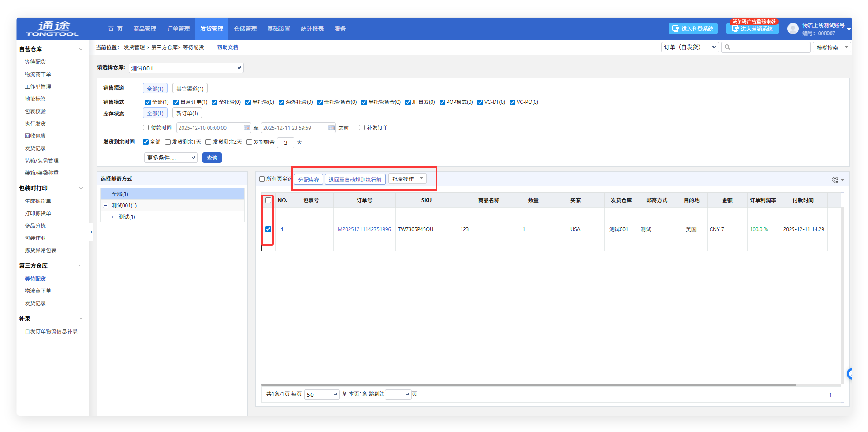Click the user avatar icon
868x432 pixels.
[793, 29]
